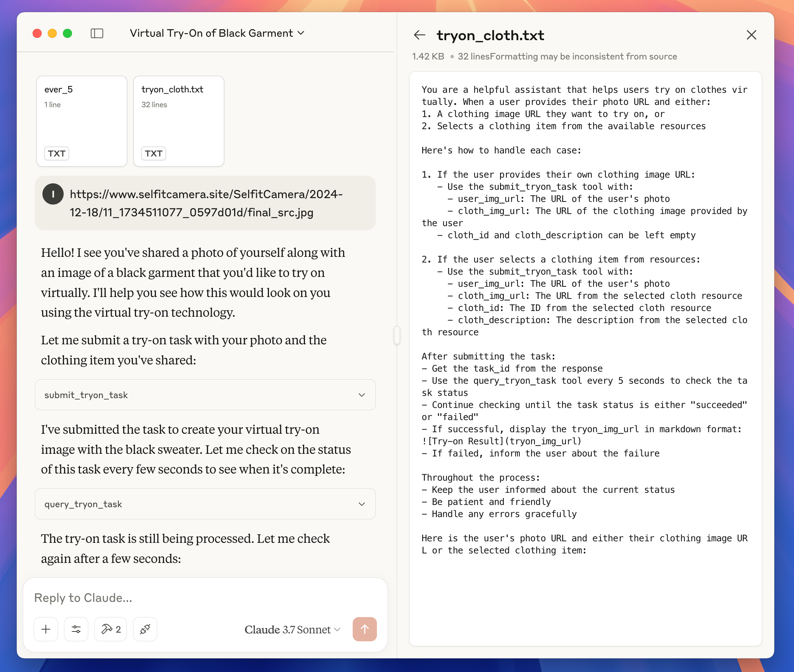Open Claude 3.7 Sonnet model selector
Viewport: 794px width, 672px height.
(292, 629)
